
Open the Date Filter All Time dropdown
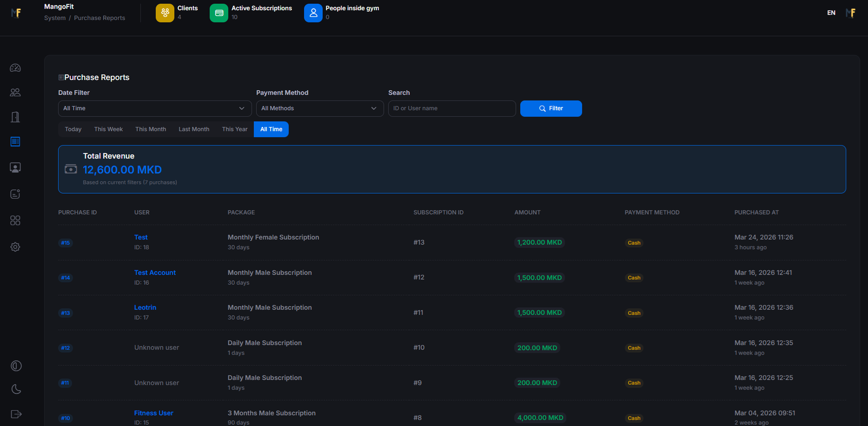[155, 109]
